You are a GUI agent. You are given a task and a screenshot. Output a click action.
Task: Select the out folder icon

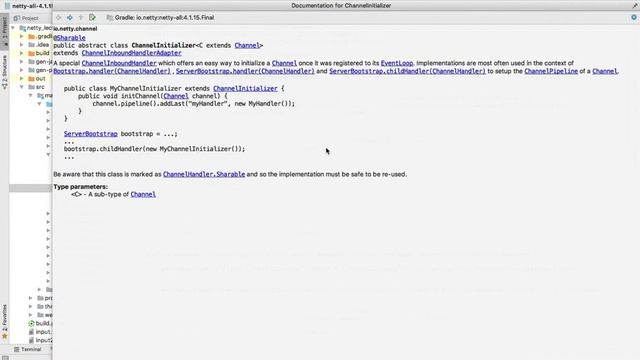click(x=31, y=78)
